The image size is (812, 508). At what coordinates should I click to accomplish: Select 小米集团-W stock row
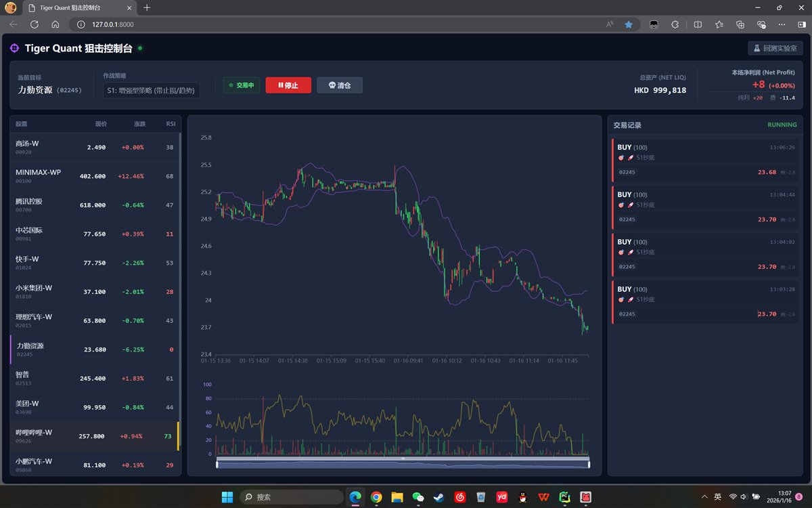(x=95, y=291)
